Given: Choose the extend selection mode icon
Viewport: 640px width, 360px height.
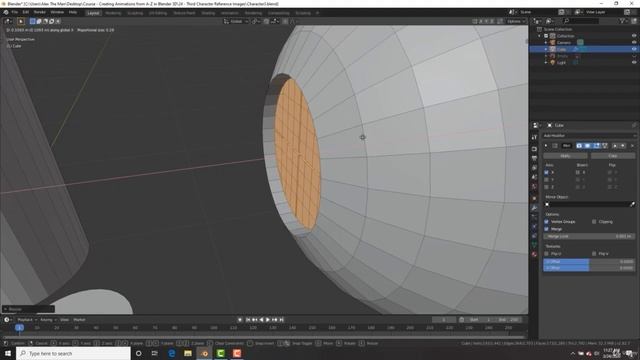Looking at the screenshot, I should [39, 21].
